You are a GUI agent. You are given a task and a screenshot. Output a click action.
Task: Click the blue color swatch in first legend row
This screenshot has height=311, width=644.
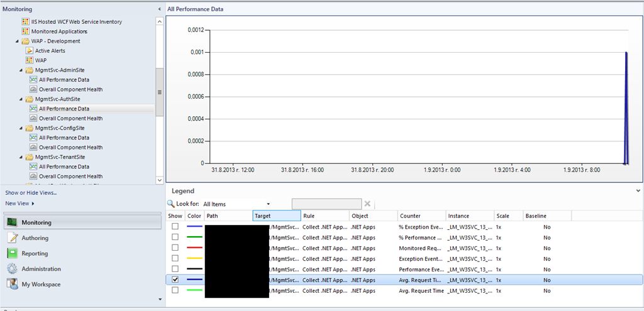pyautogui.click(x=194, y=226)
